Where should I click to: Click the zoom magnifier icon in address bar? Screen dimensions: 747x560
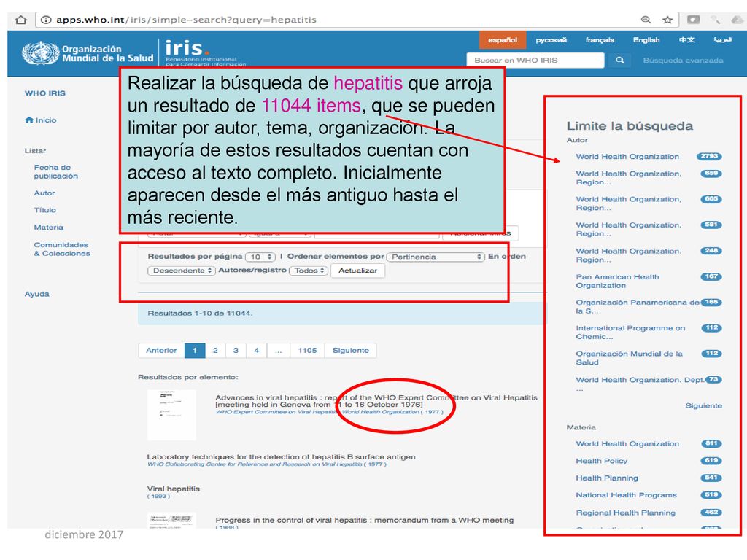pyautogui.click(x=646, y=20)
